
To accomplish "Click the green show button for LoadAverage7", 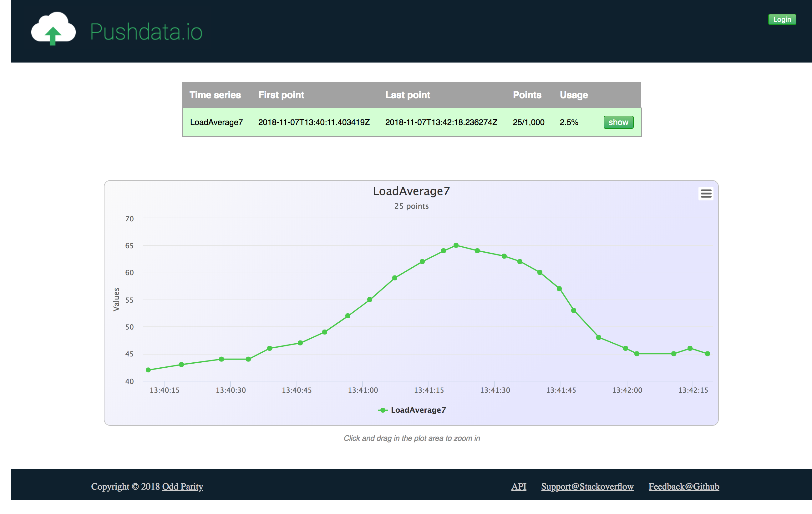I will coord(618,122).
